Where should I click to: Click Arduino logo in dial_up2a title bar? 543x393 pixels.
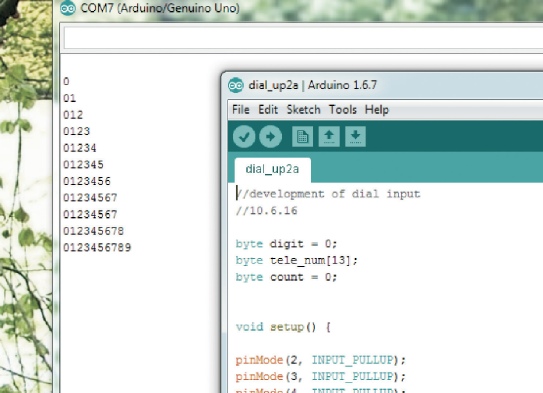pyautogui.click(x=236, y=85)
